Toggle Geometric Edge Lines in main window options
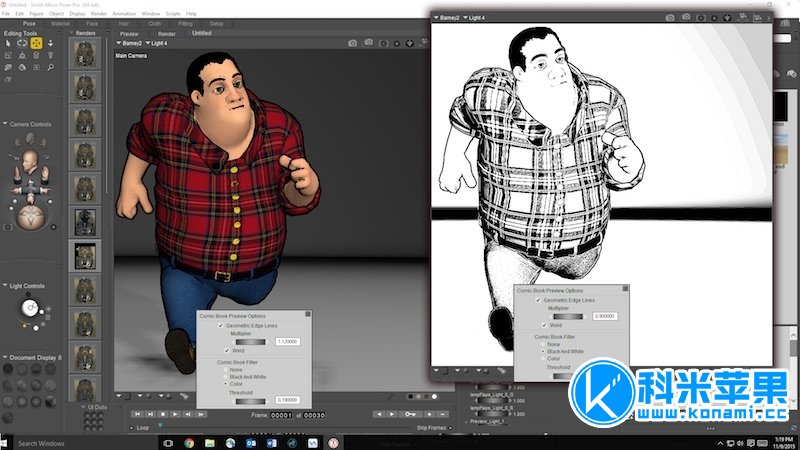Image resolution: width=800 pixels, height=450 pixels. (x=220, y=326)
